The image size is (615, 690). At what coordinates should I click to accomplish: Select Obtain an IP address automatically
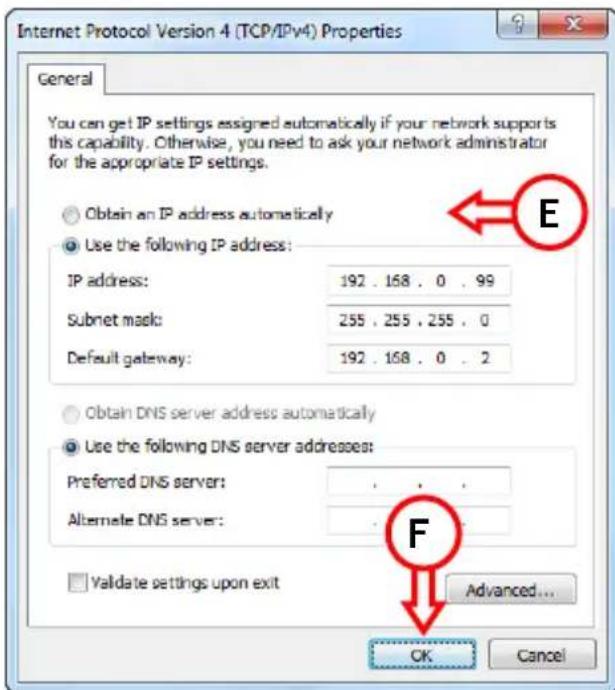pyautogui.click(x=71, y=215)
